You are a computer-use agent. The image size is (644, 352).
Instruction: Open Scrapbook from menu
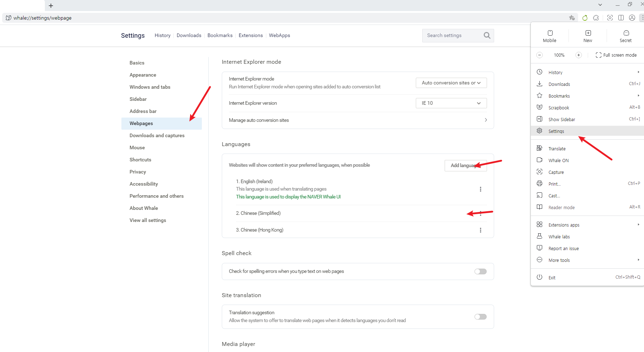587,108
